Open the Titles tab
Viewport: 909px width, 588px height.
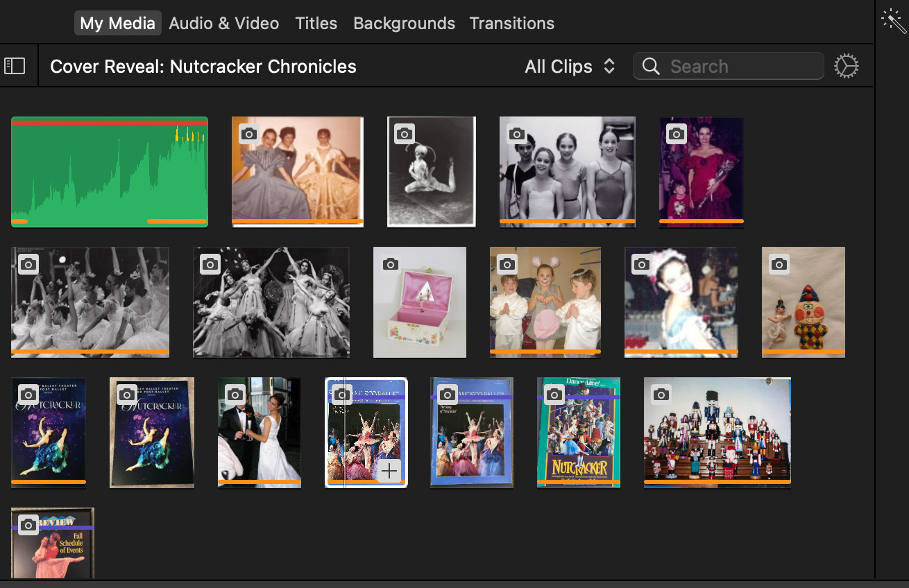[x=316, y=23]
